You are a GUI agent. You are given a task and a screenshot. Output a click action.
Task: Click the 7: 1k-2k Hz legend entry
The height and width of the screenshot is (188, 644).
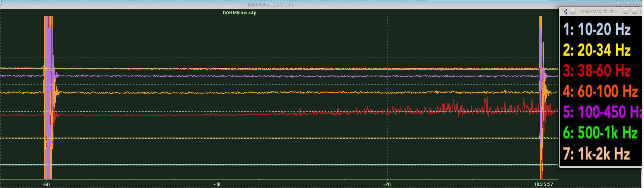596,154
